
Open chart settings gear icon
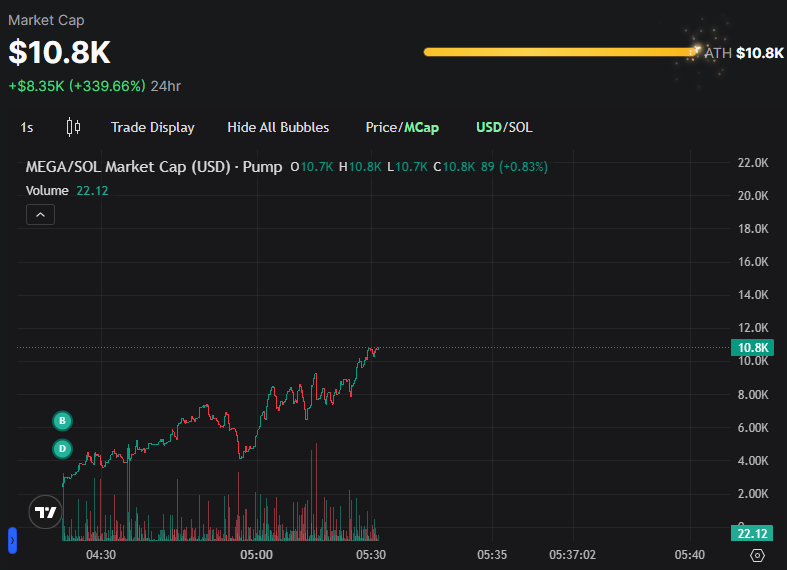coord(757,555)
